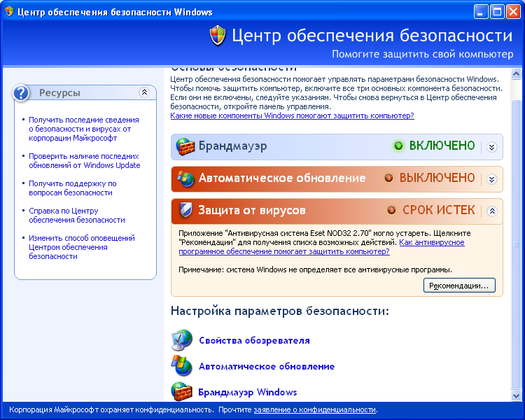Click the scrollbar down arrow
525x420 pixels.
[517, 395]
